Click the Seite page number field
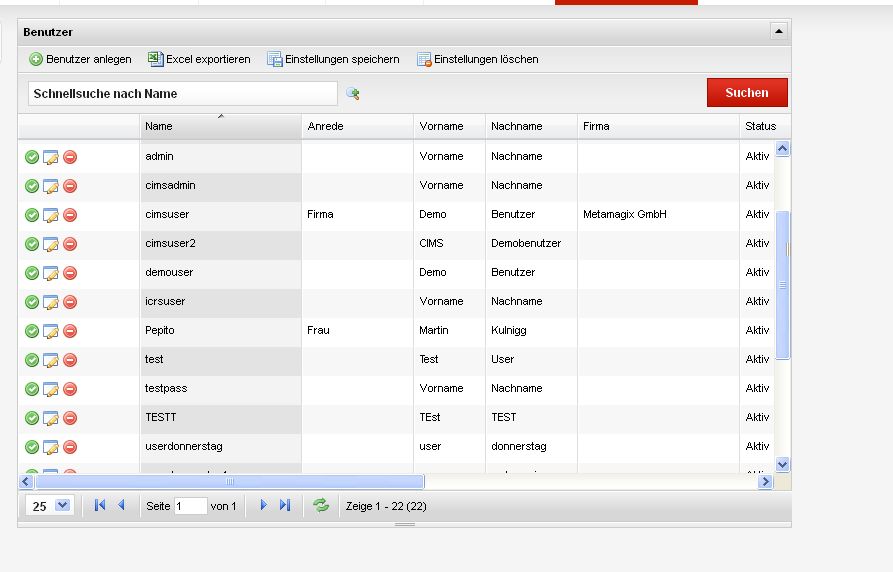The width and height of the screenshot is (893, 572). pyautogui.click(x=190, y=506)
